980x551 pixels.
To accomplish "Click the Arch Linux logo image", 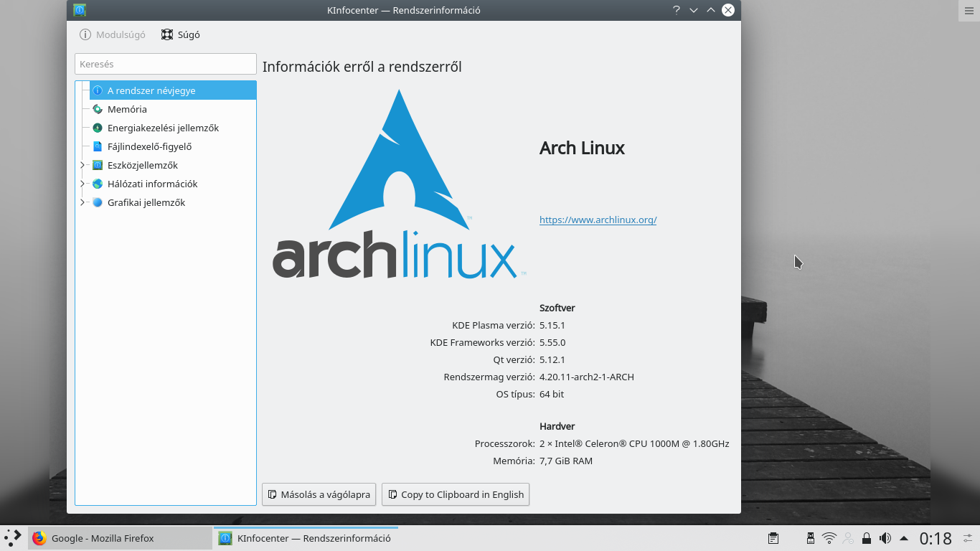I will (400, 185).
